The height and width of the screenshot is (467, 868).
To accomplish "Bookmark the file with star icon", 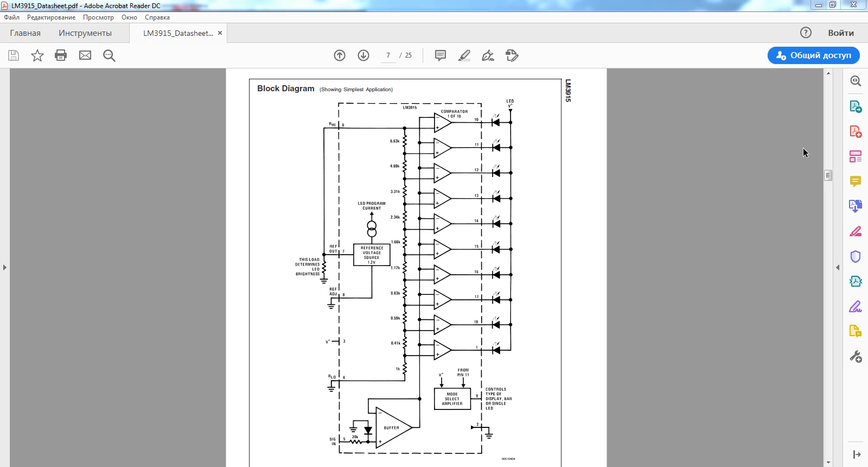I will click(37, 55).
